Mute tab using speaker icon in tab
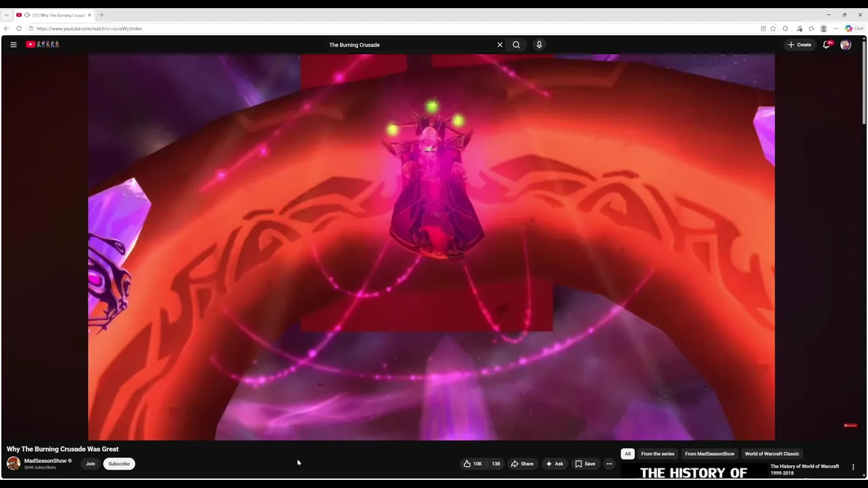 (27, 15)
